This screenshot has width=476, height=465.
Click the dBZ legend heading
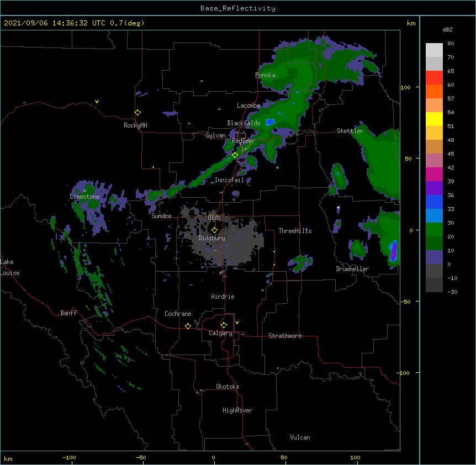tap(447, 30)
